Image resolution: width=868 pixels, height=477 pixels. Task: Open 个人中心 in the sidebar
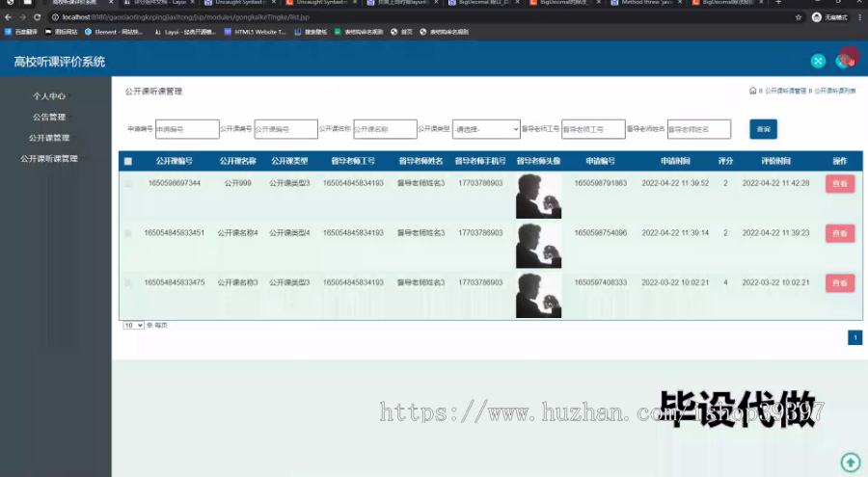[x=49, y=96]
